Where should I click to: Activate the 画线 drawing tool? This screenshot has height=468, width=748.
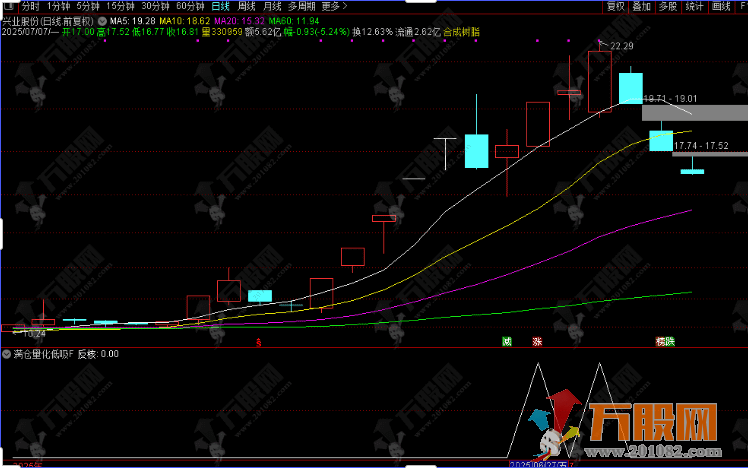click(x=721, y=6)
